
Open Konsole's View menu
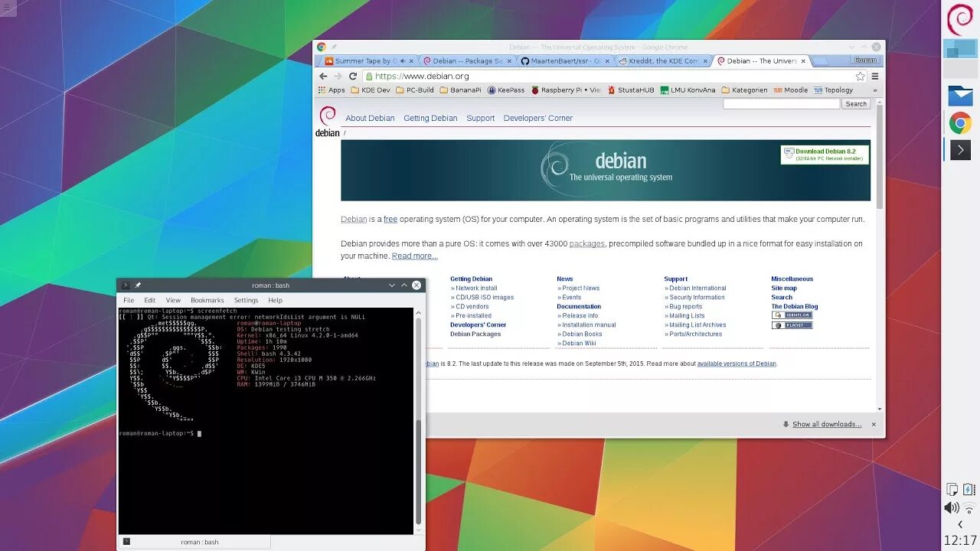coord(173,300)
